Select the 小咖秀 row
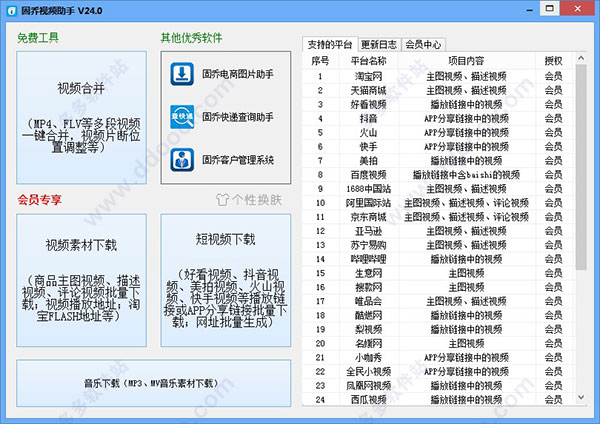Image resolution: width=600 pixels, height=424 pixels. click(x=439, y=357)
